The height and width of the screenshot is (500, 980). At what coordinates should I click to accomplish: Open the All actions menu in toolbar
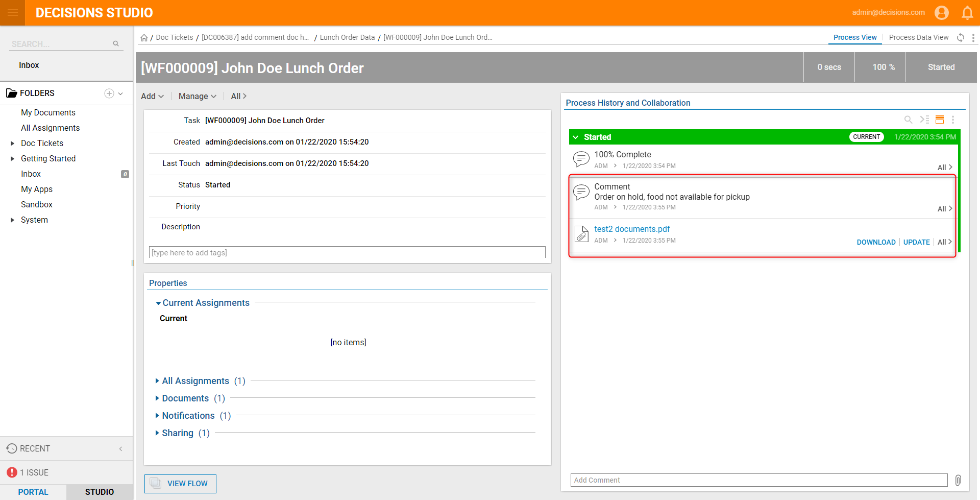coord(238,96)
